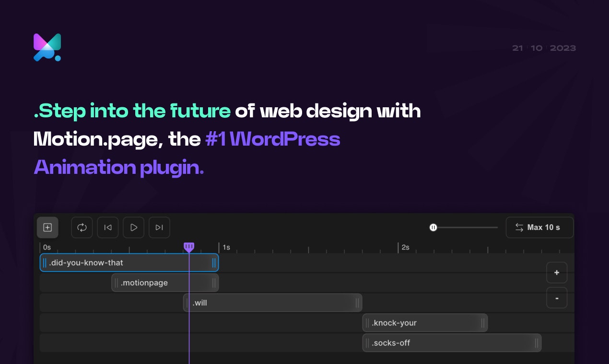Screen dimensions: 609x364
Task: Click right handle of .did-you-know-that clip
Action: coord(214,262)
